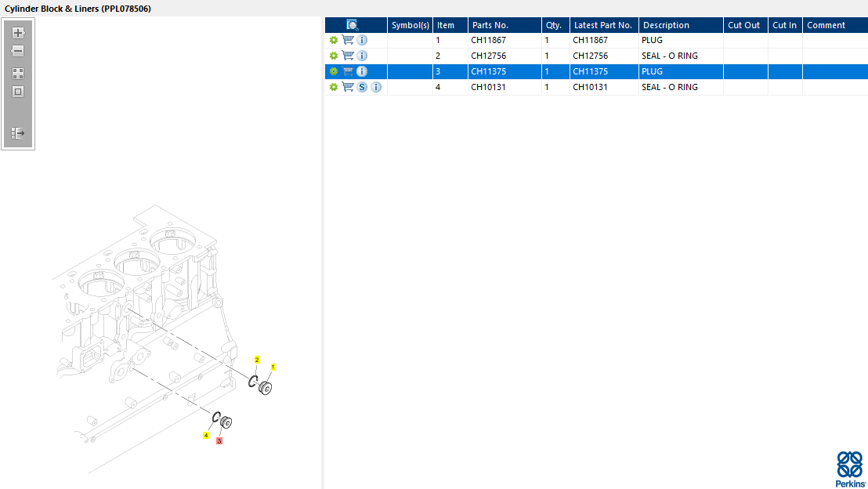Sort by Description column header
This screenshot has width=868, height=489.
[681, 25]
